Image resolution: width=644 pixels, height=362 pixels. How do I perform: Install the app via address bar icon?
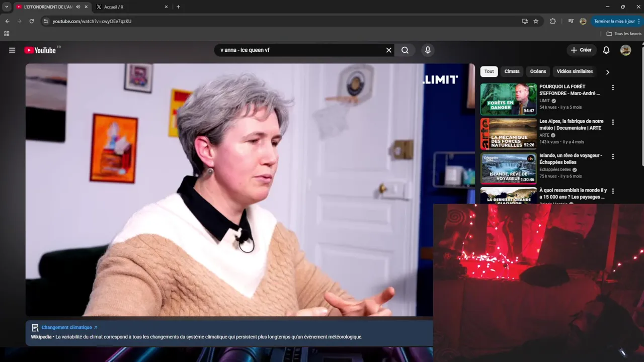tap(525, 21)
